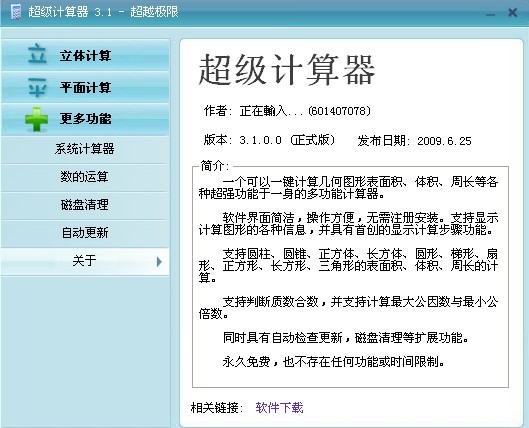Collapse the 更多功能 section
The width and height of the screenshot is (529, 428).
point(85,119)
